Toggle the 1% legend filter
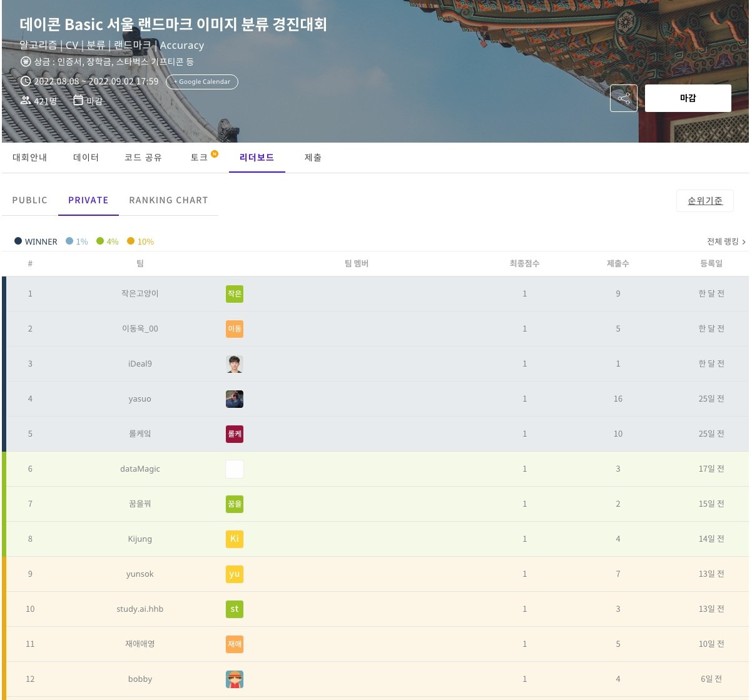This screenshot has height=700, width=752. [69, 241]
